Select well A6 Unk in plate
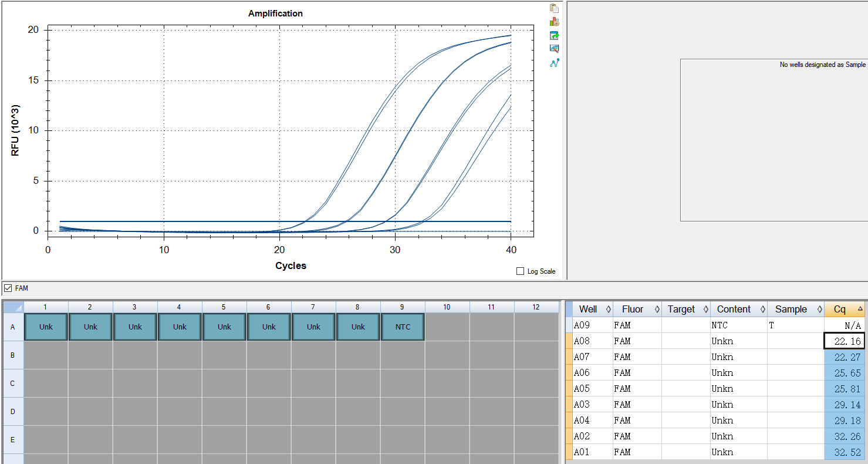The image size is (868, 464). coord(269,327)
